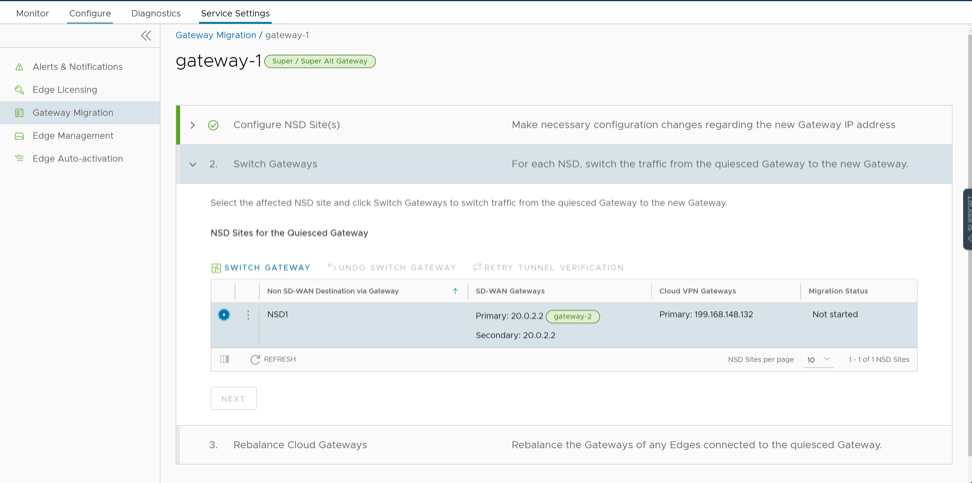Viewport: 972px width, 483px height.
Task: Click the Alerts & Notifications warning icon
Action: click(19, 67)
